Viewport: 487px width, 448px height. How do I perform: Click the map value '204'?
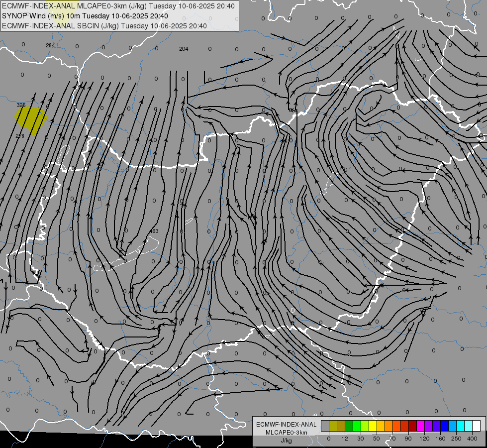[184, 49]
